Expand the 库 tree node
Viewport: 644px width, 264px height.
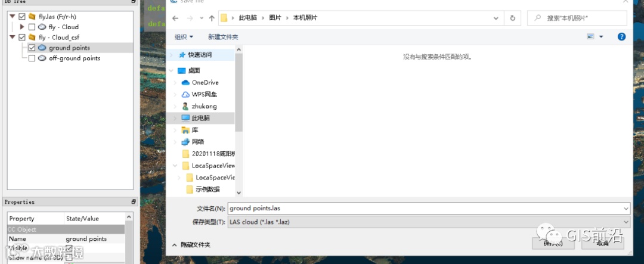tap(175, 130)
